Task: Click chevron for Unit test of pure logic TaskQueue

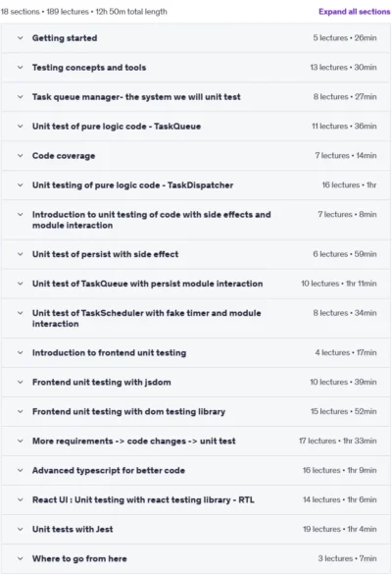Action: coord(21,127)
